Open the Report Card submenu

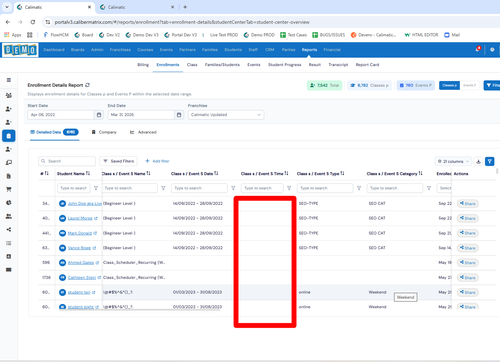367,65
